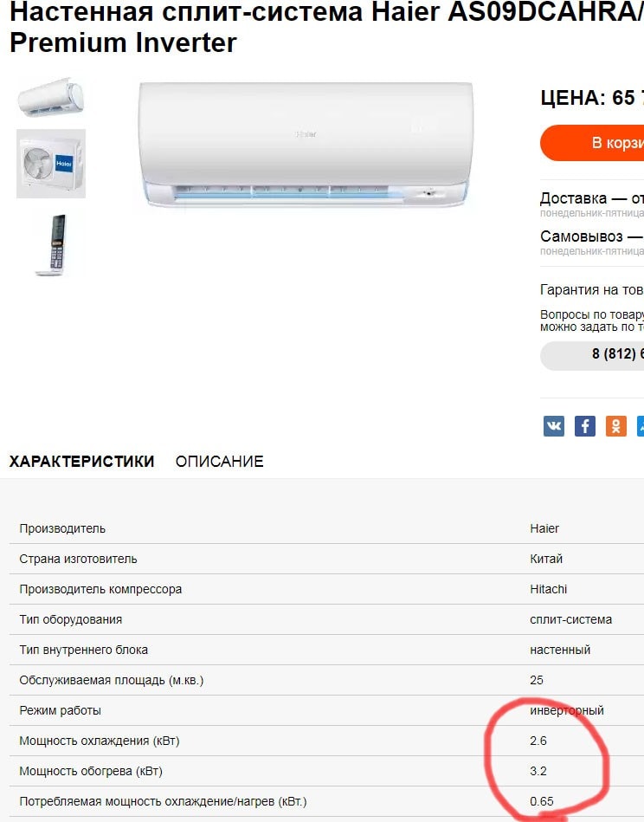Share on Facebook icon
Image resolution: width=644 pixels, height=822 pixels.
[x=585, y=425]
